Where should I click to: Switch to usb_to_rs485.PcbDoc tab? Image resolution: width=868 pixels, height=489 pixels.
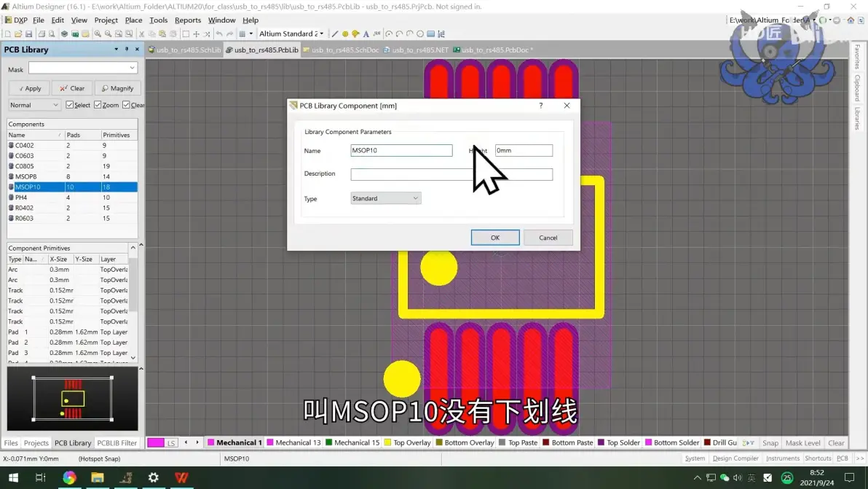[493, 50]
